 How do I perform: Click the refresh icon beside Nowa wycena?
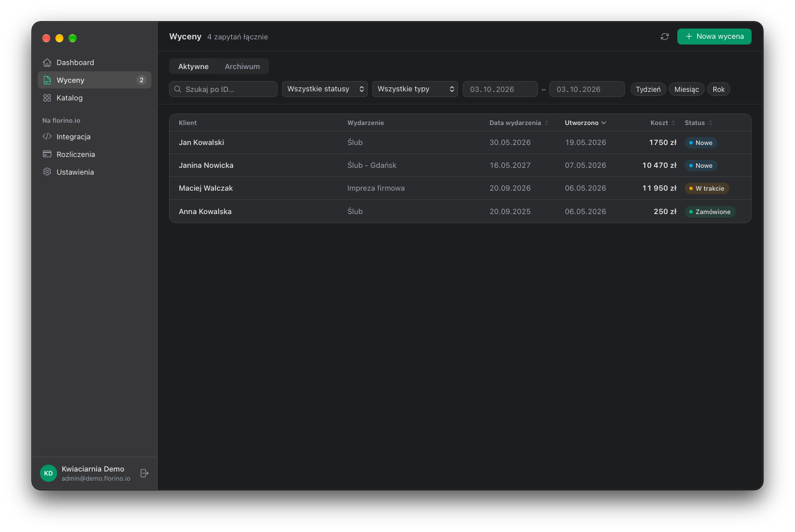click(x=665, y=37)
